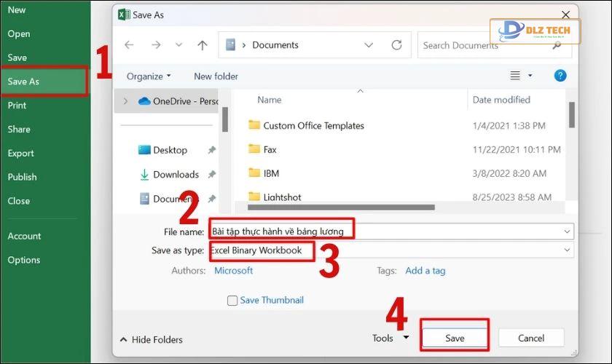Click the Forward navigation arrow
The width and height of the screenshot is (612, 364).
[x=156, y=45]
